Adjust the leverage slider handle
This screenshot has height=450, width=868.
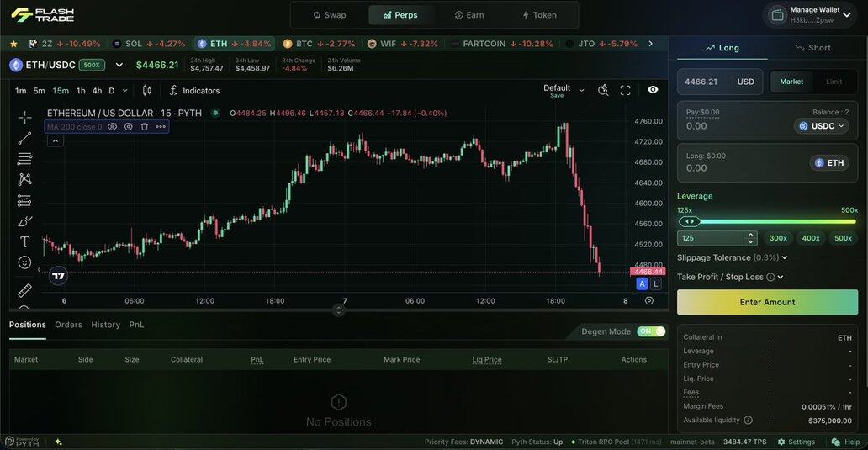point(690,221)
